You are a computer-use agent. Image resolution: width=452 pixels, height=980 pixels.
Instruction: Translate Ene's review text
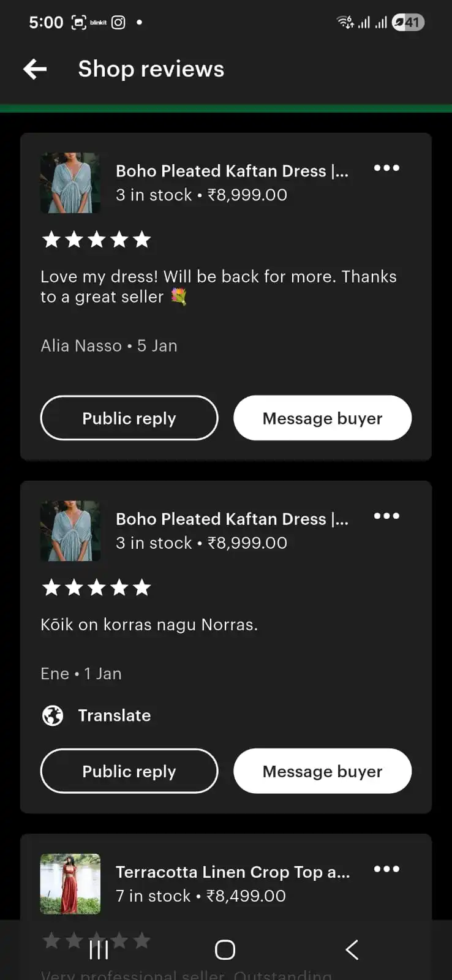114,715
